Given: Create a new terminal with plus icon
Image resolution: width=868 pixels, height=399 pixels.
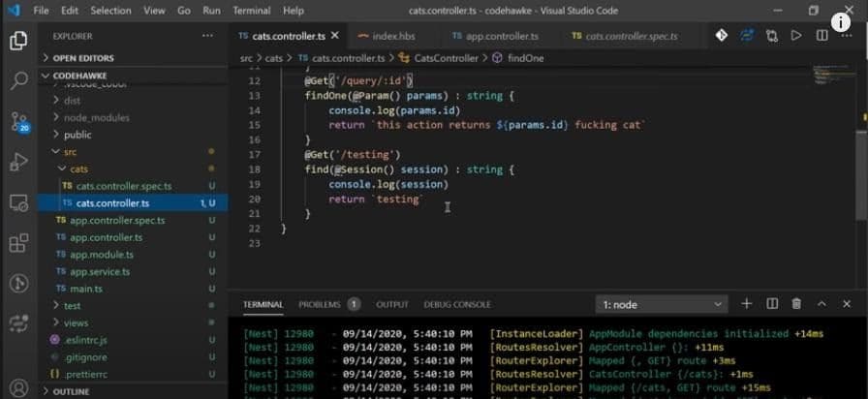Looking at the screenshot, I should [x=747, y=304].
